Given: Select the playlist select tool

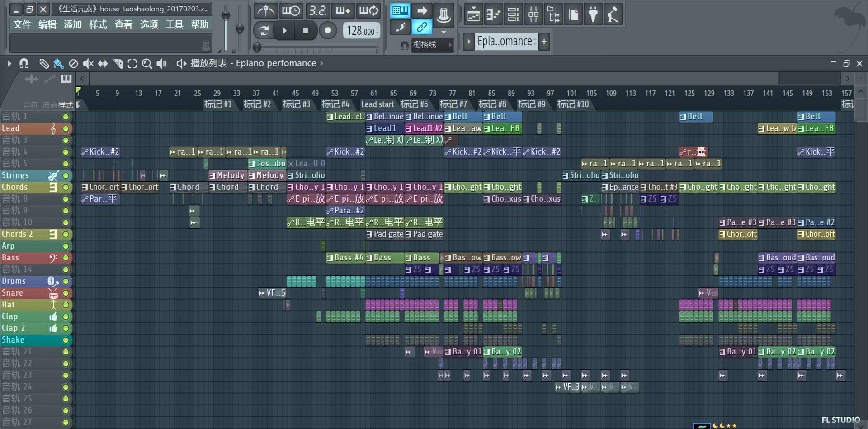Looking at the screenshot, I should click(x=132, y=64).
